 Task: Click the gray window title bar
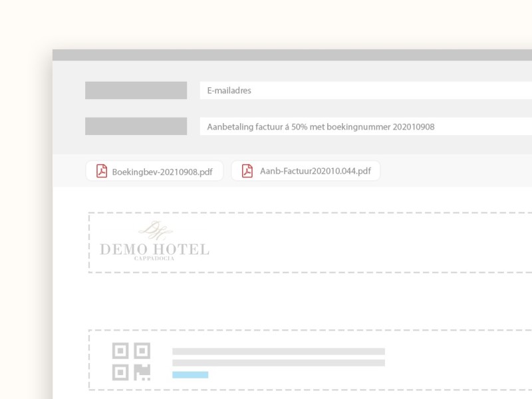293,55
